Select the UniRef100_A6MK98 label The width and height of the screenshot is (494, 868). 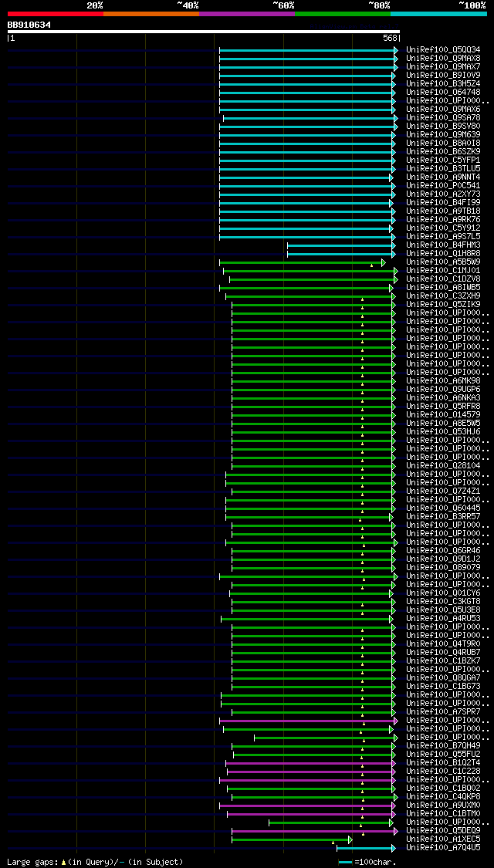443,381
